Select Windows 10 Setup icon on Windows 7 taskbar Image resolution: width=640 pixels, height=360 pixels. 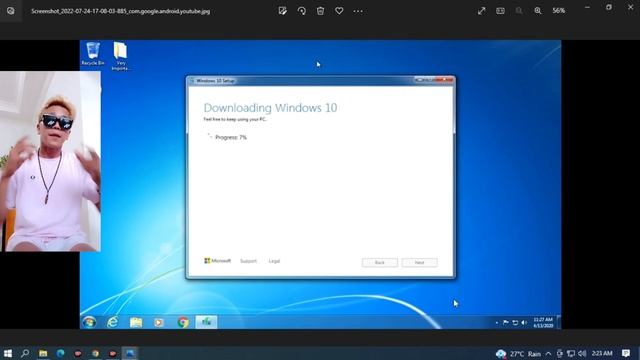point(206,322)
